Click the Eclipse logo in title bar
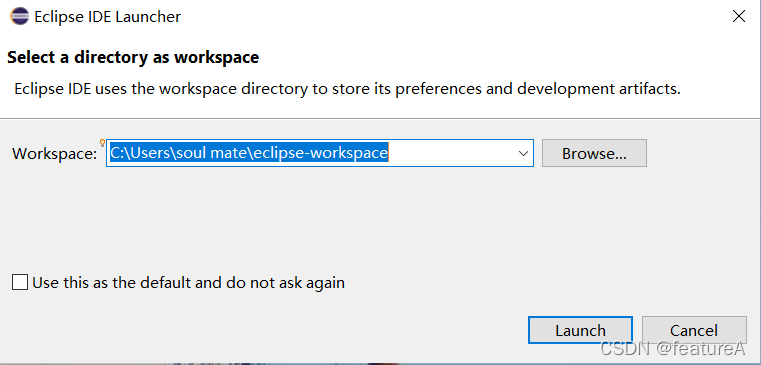Viewport: 761px width, 365px height. [19, 17]
